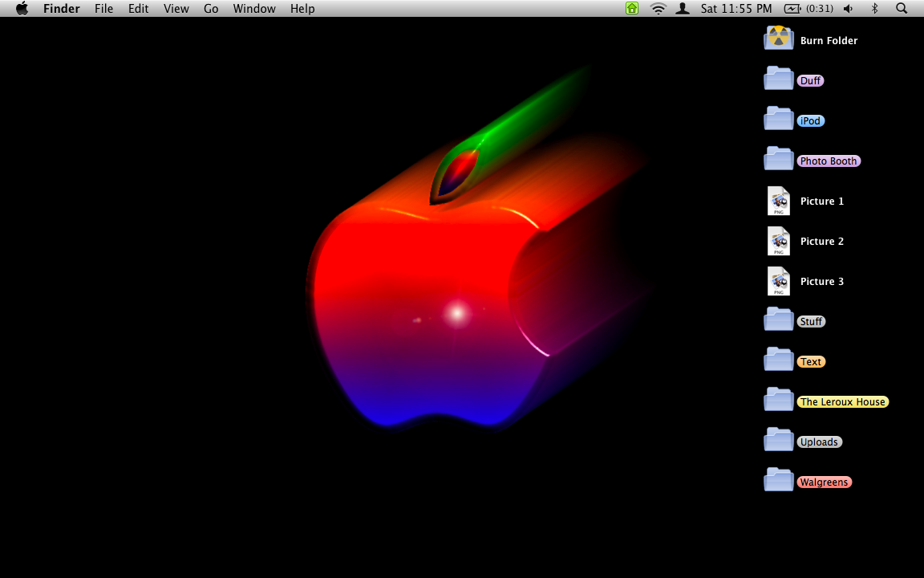This screenshot has height=578, width=924.
Task: Select the Text folder icon
Action: click(x=779, y=359)
